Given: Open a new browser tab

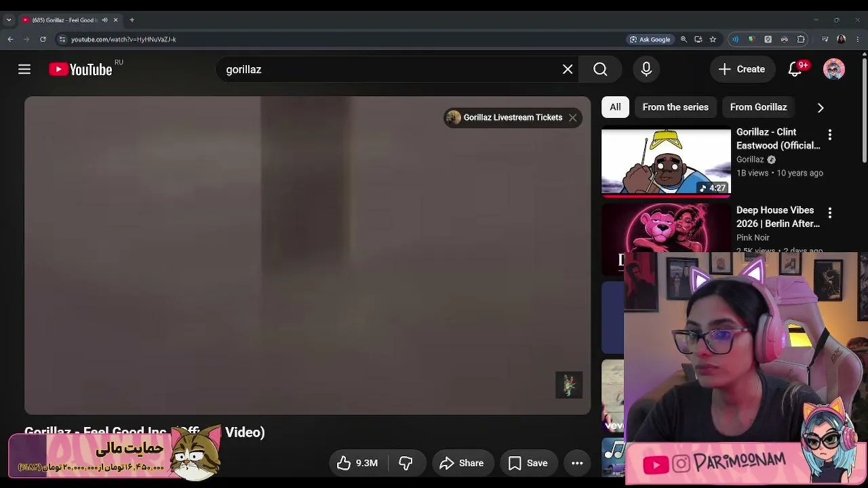Looking at the screenshot, I should [x=132, y=20].
